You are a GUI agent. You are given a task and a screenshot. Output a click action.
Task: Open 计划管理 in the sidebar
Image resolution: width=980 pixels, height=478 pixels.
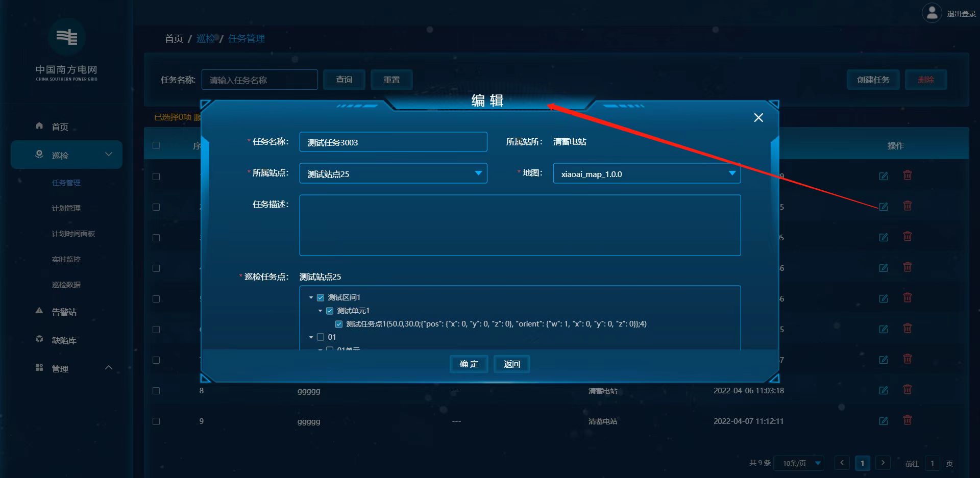click(x=66, y=208)
